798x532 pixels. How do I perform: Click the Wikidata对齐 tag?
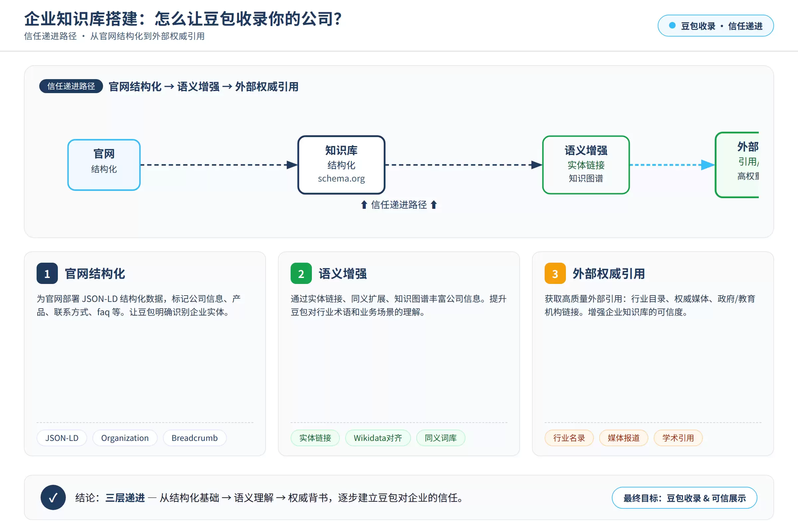click(x=378, y=438)
